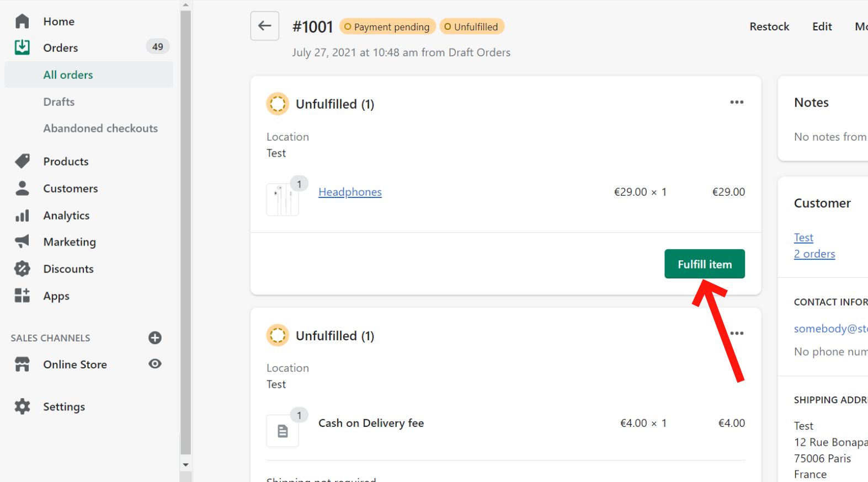The image size is (868, 482).
Task: Open the Drafts section
Action: tap(58, 101)
